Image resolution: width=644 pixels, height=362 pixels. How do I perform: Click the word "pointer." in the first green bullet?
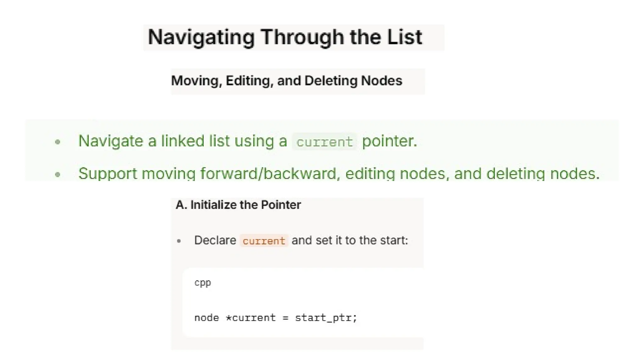390,141
